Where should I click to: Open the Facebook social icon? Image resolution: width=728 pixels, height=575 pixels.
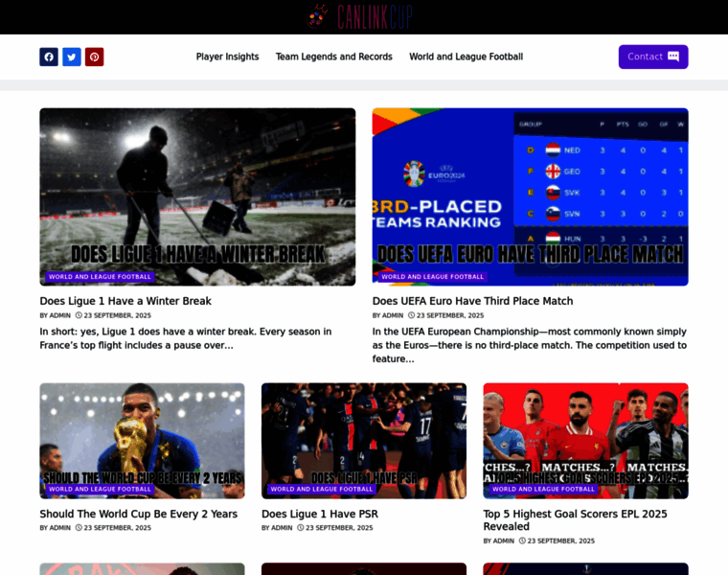click(x=49, y=57)
